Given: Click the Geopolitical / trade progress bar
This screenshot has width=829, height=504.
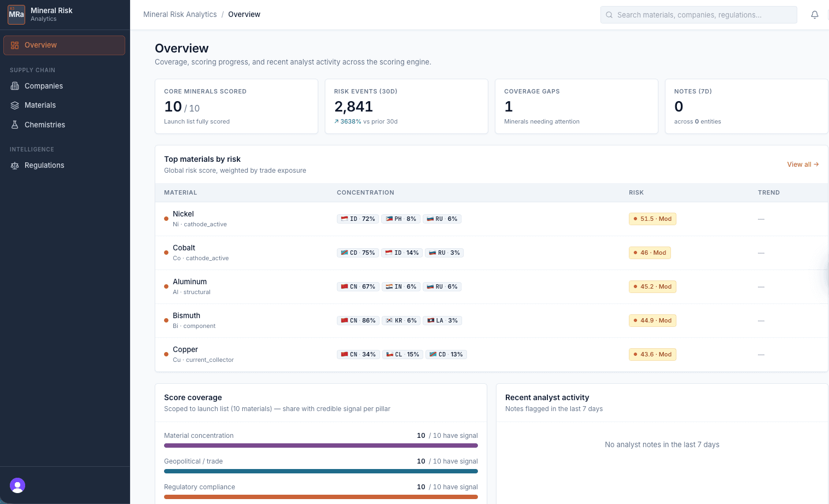Looking at the screenshot, I should click(321, 471).
